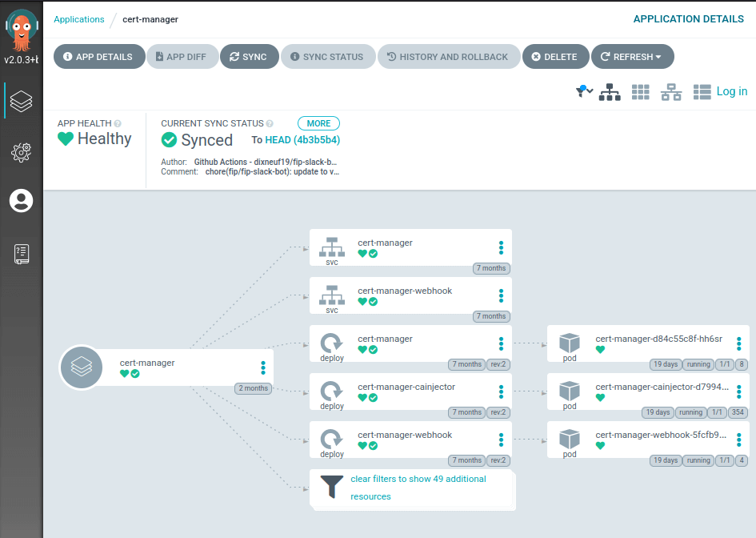The width and height of the screenshot is (756, 538).
Task: Click the MORE sync status button
Action: pyautogui.click(x=318, y=123)
